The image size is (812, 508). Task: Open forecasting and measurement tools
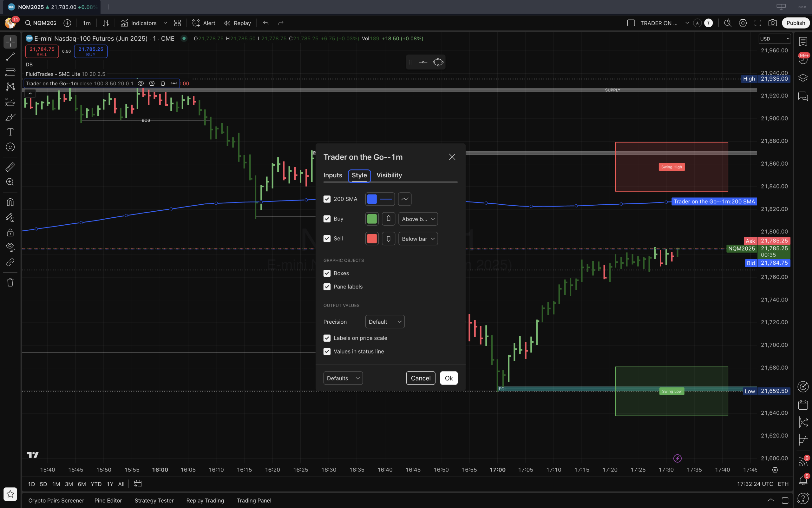coord(10,102)
